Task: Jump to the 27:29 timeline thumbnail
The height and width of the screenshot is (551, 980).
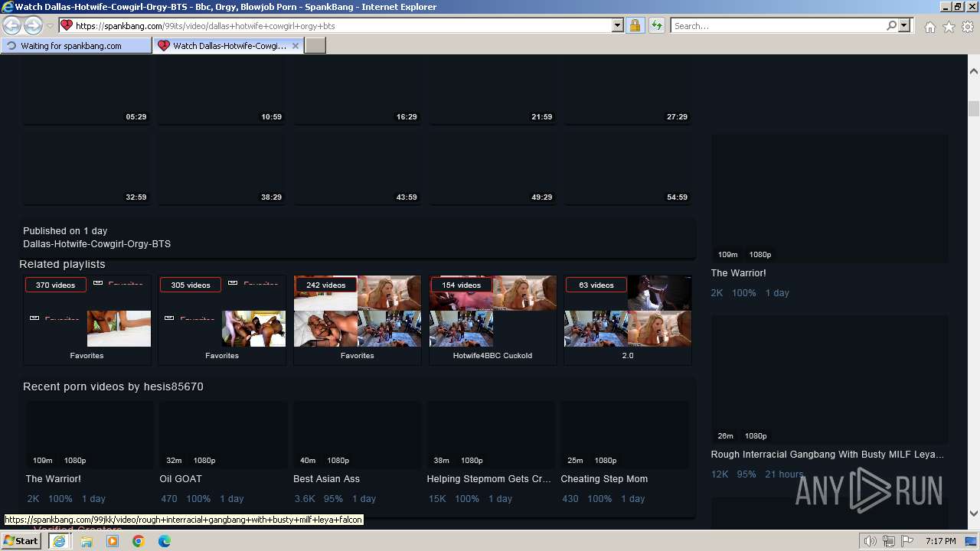Action: (x=628, y=90)
